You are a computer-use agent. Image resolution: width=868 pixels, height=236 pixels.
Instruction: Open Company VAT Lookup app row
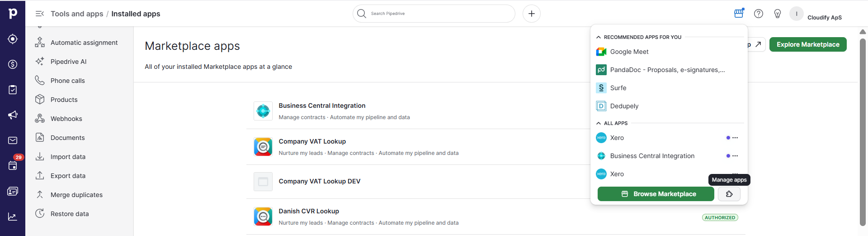pos(495,147)
